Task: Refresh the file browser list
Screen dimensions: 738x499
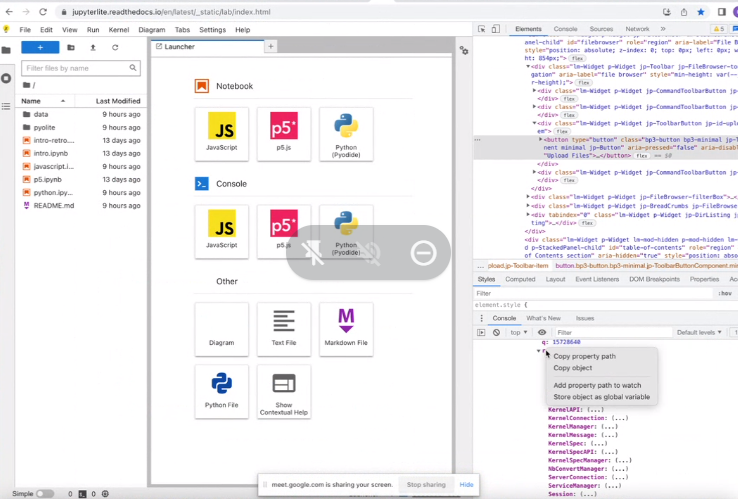Action: (115, 48)
